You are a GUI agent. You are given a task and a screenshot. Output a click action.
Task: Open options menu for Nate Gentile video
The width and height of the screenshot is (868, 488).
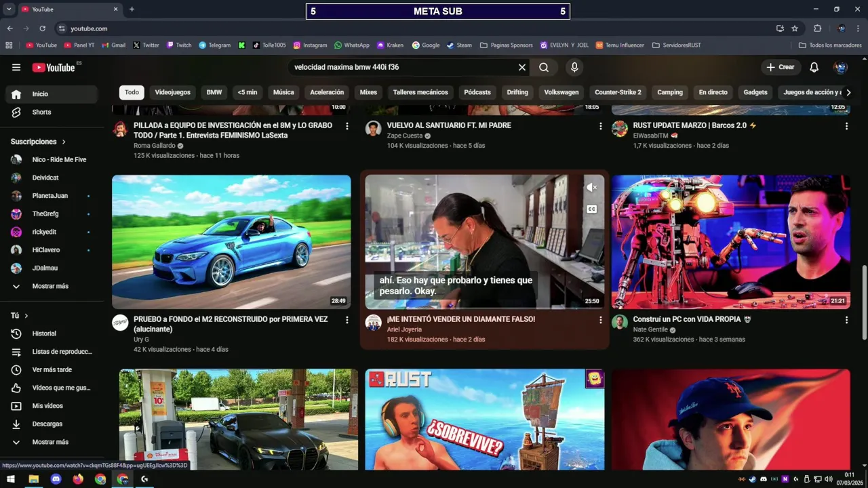click(846, 319)
